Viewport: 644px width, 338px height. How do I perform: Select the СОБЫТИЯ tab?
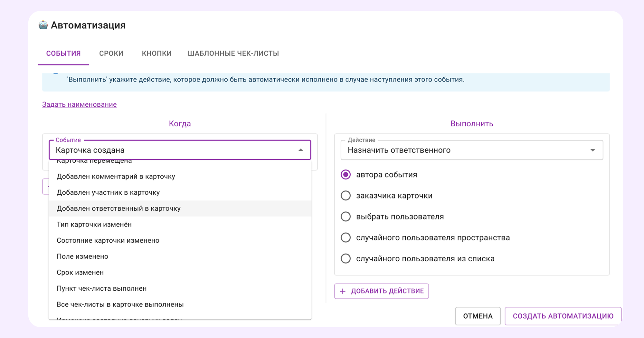point(63,53)
